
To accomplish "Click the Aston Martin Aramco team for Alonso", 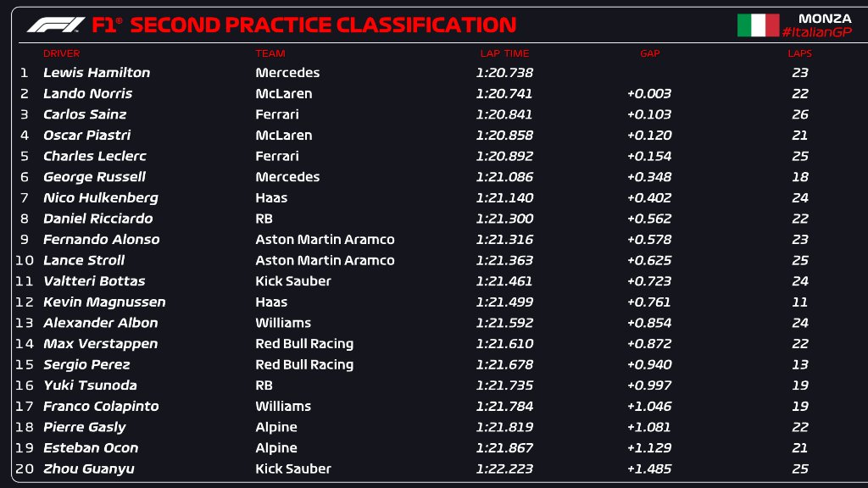I will coord(325,240).
